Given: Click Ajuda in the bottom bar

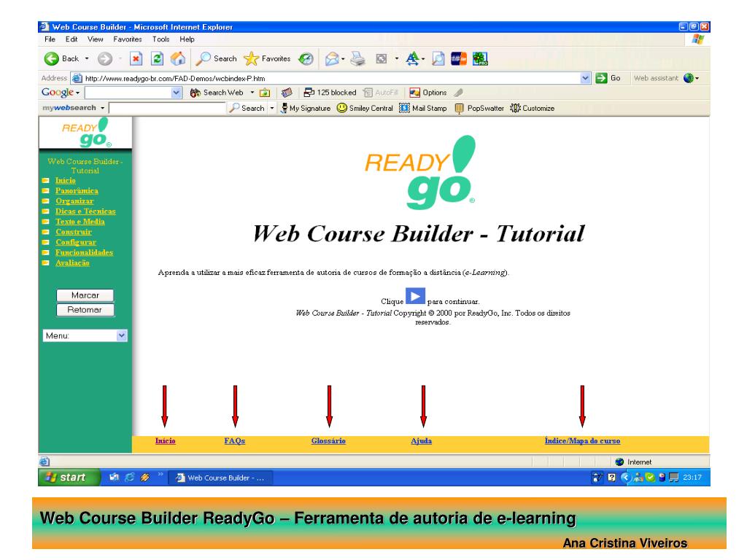Looking at the screenshot, I should pyautogui.click(x=421, y=441).
